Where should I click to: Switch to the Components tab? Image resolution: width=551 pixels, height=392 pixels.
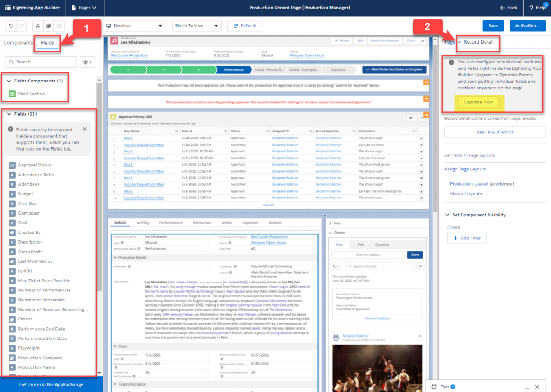(x=19, y=42)
